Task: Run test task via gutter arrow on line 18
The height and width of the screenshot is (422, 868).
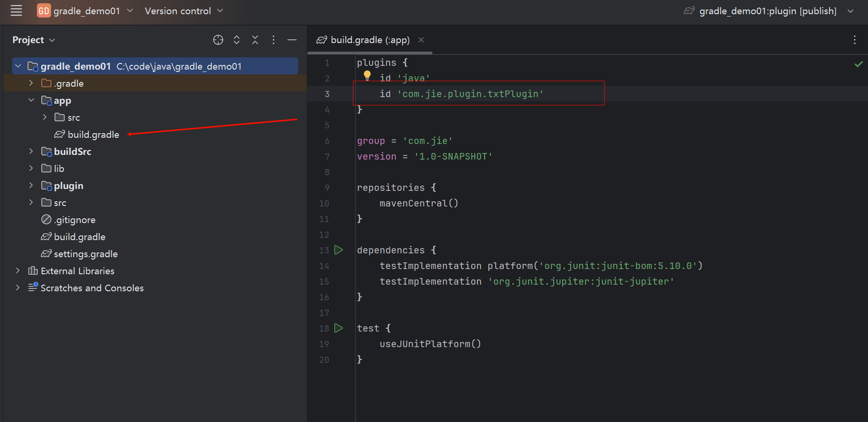Action: (x=338, y=328)
